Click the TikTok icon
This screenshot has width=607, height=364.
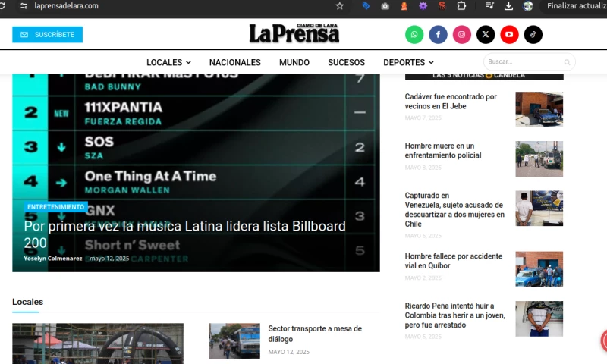tap(533, 34)
